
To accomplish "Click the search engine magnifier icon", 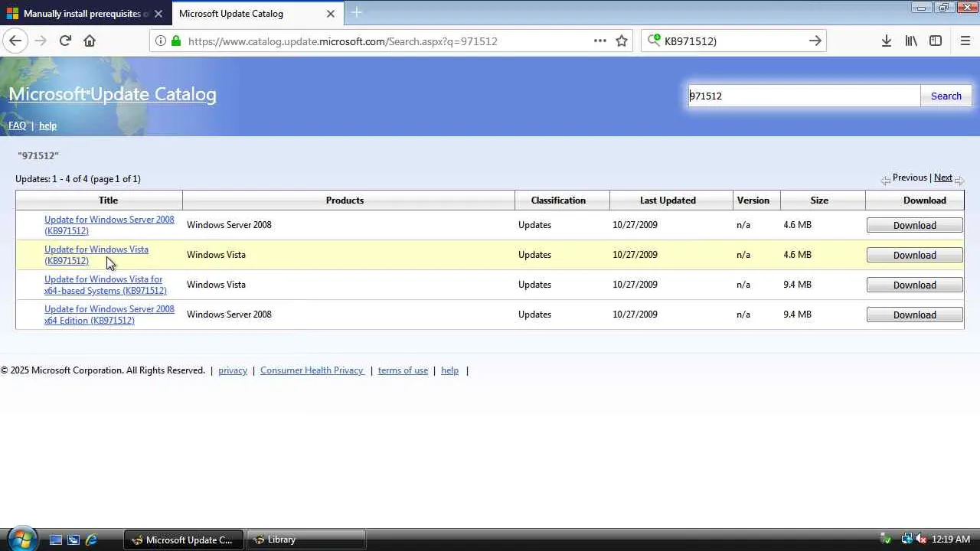I will click(x=654, y=41).
